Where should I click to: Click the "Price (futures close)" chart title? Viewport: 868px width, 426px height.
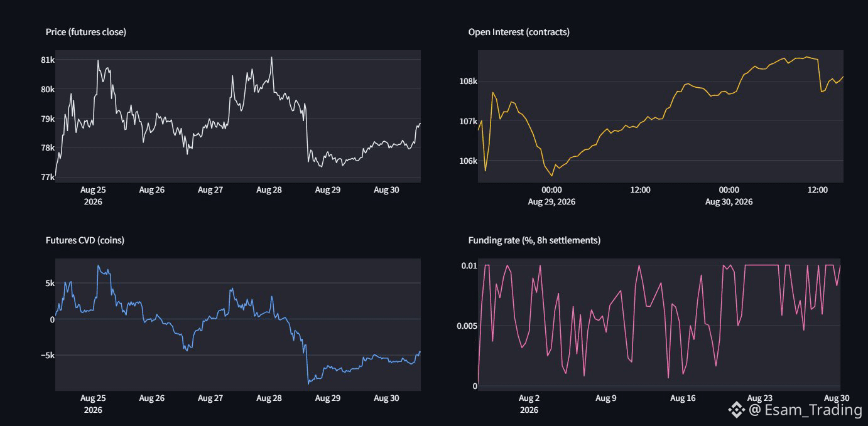[85, 32]
